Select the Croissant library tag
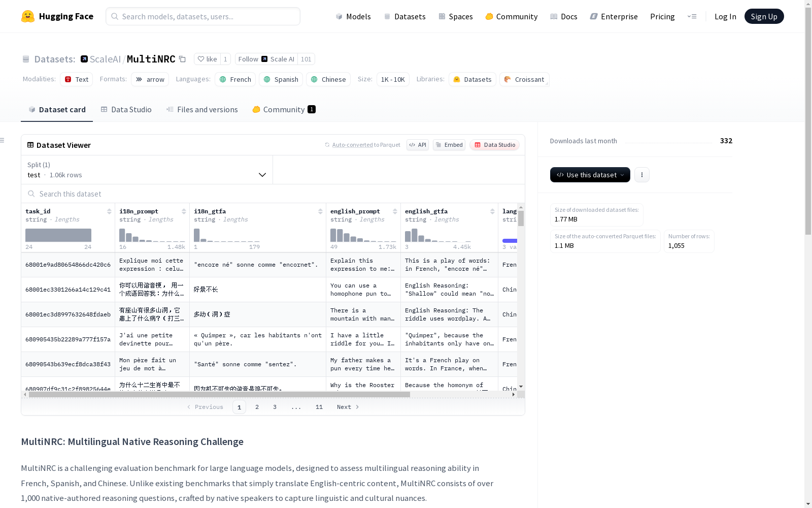Screen dimensions: 812x508 pyautogui.click(x=524, y=79)
